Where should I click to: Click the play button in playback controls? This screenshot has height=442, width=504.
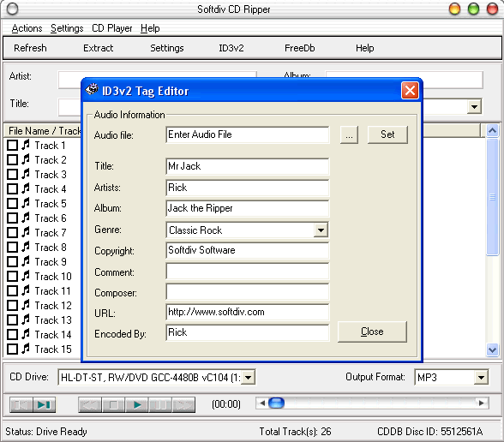tap(137, 404)
